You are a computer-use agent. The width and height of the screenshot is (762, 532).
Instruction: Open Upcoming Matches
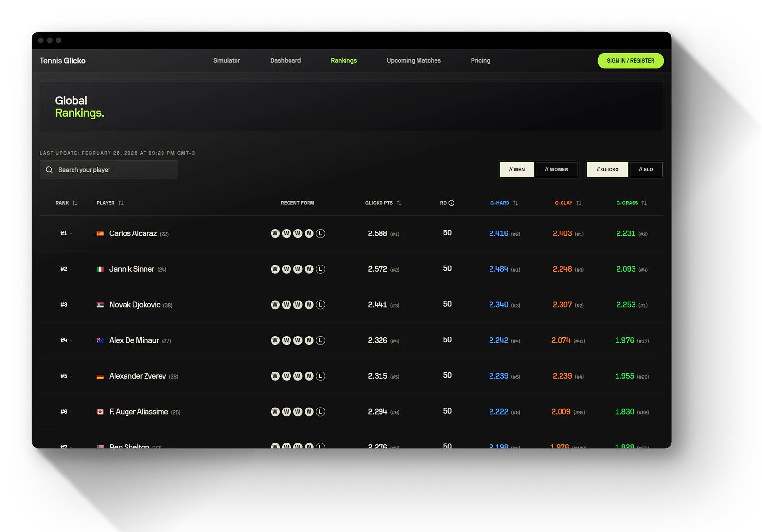pyautogui.click(x=414, y=61)
